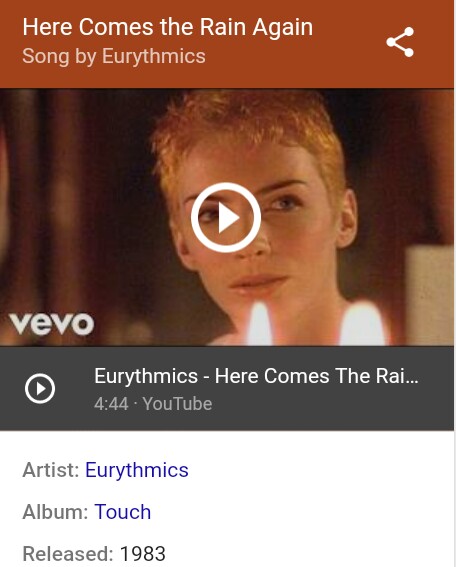Open the Touch album link
This screenshot has height=567, width=456.
point(123,512)
